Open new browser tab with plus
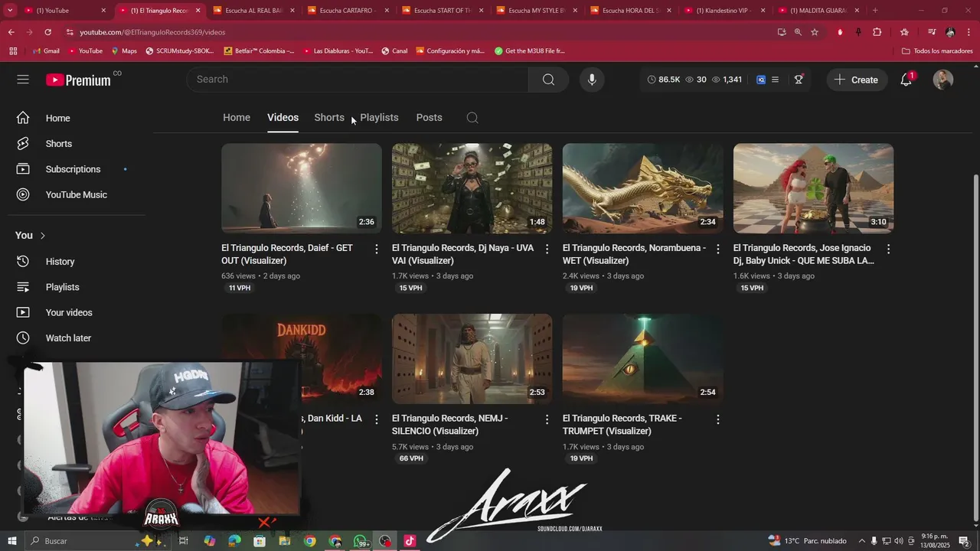 tap(875, 11)
